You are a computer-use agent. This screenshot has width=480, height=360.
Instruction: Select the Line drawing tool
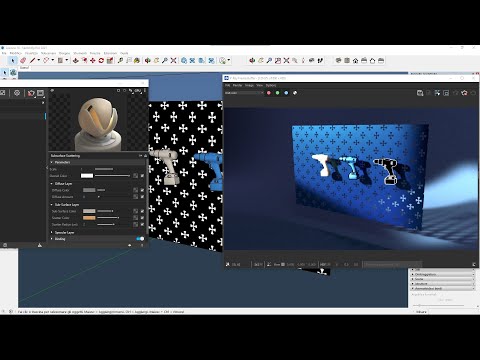[32, 61]
